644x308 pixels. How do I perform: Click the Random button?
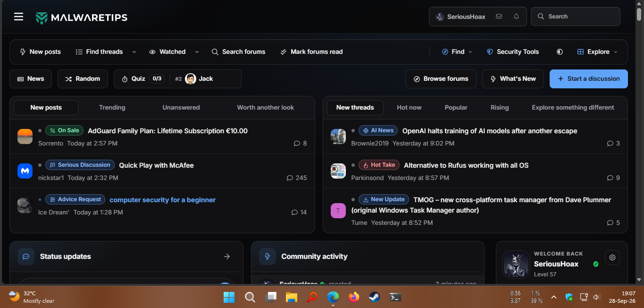click(83, 79)
